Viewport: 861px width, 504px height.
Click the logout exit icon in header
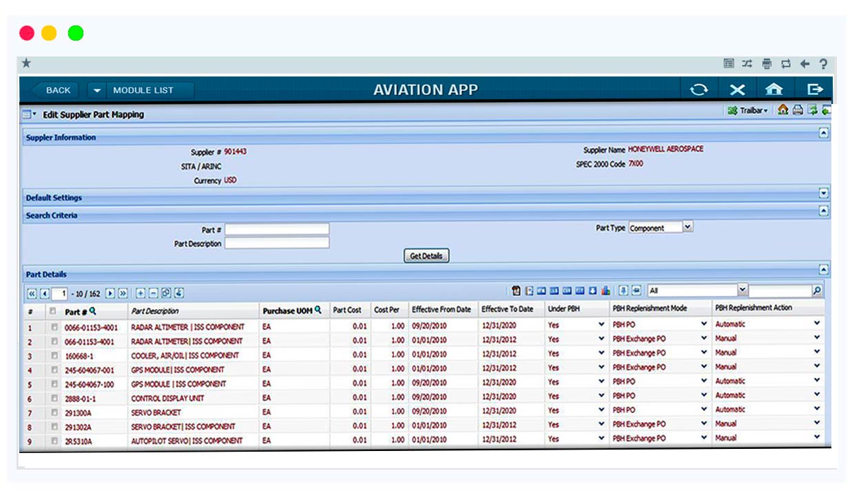(x=815, y=90)
